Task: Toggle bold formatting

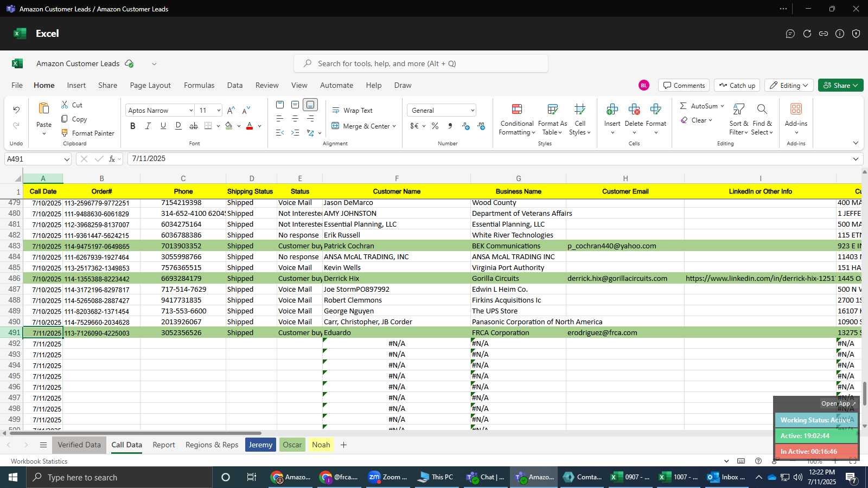Action: pos(133,126)
